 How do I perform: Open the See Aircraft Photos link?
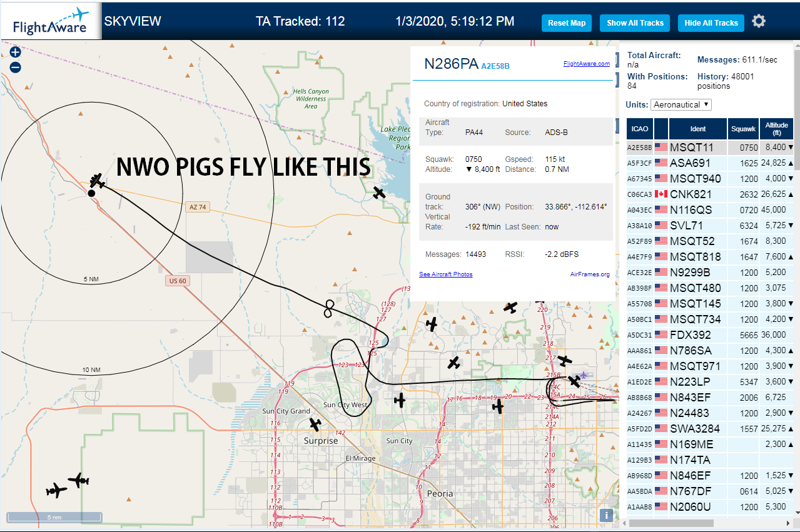446,274
